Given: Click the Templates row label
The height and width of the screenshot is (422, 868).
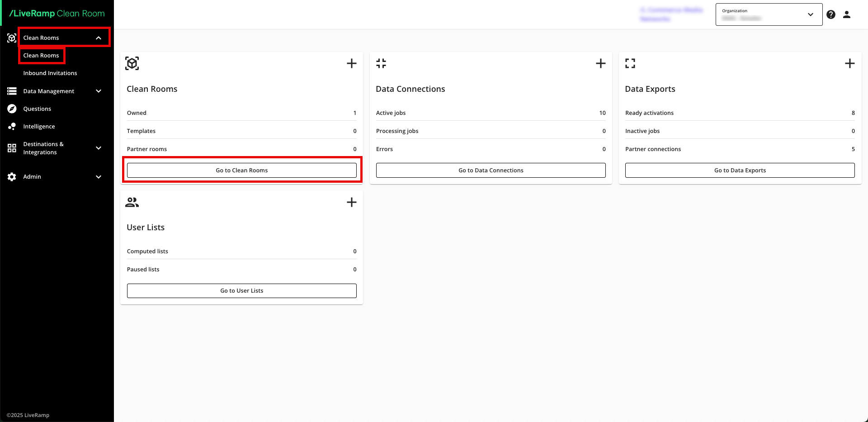Looking at the screenshot, I should (x=141, y=131).
